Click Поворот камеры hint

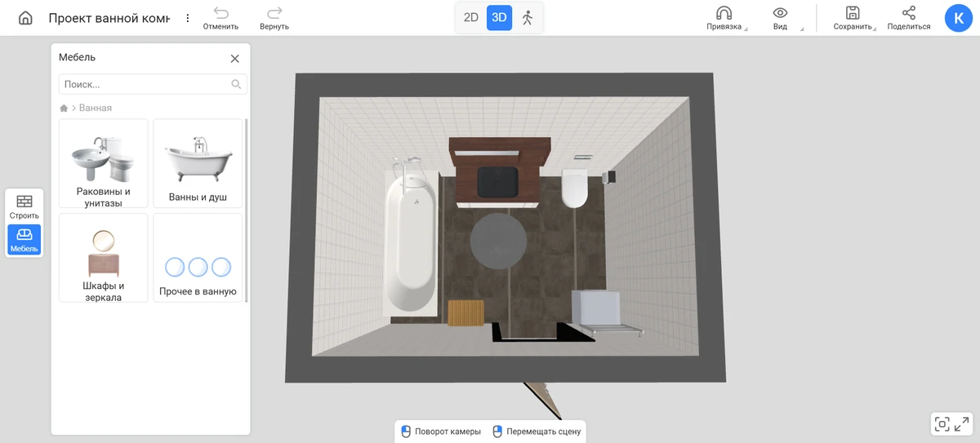(441, 432)
